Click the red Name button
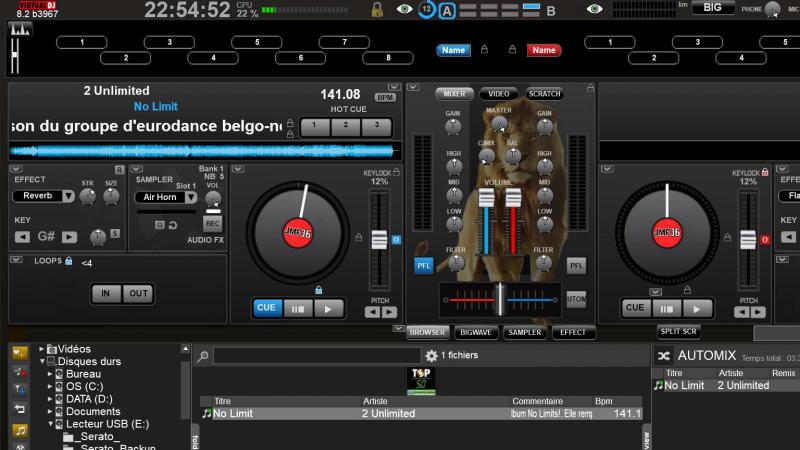 point(544,50)
